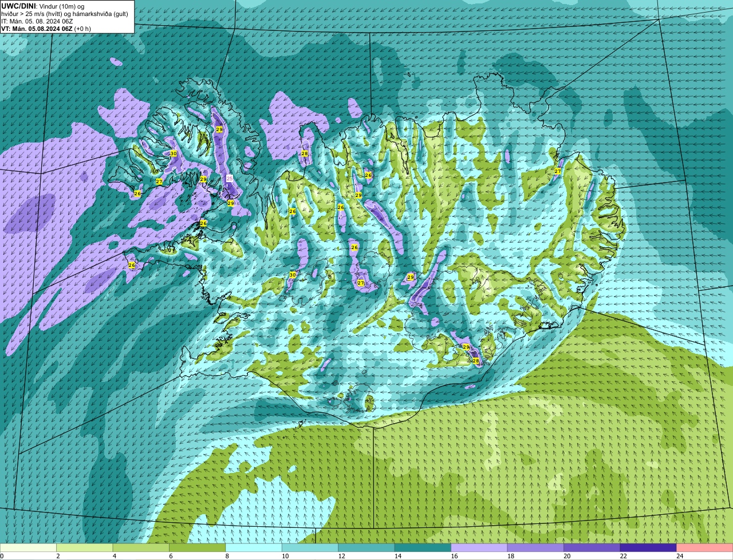Screen dimensions: 733x560
Task: Click the 'hviður > 25 m/s (hvítt)' legend description line
Action: coord(64,13)
